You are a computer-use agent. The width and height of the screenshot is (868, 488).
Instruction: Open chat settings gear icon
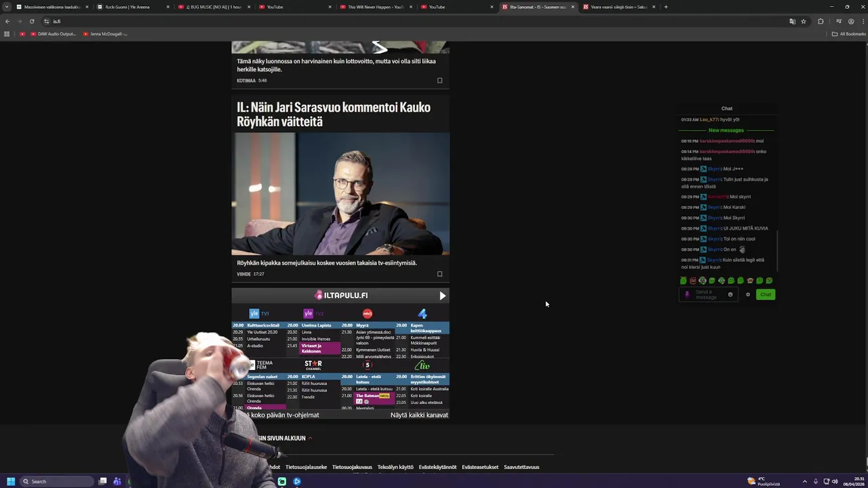[748, 294]
